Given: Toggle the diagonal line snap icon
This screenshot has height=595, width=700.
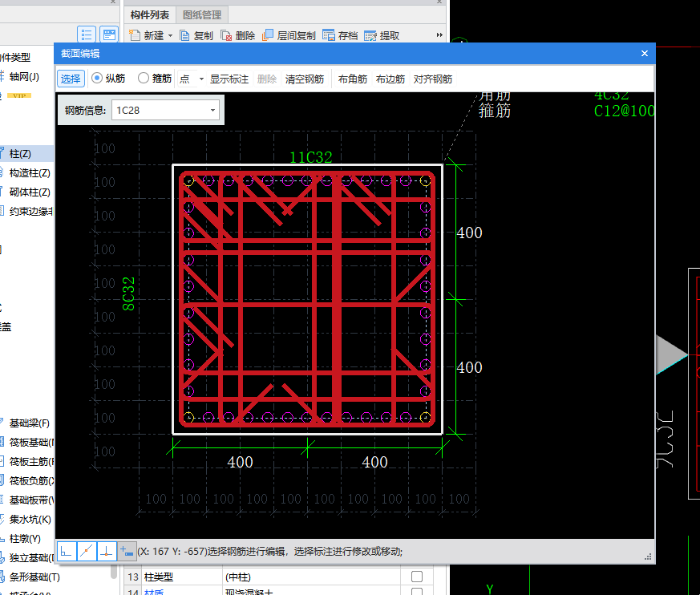Looking at the screenshot, I should (x=87, y=551).
